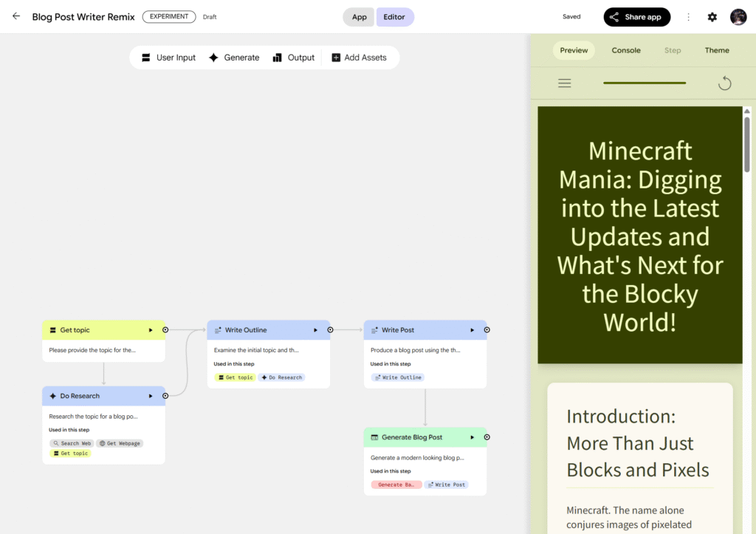Open the settings gear icon
The height and width of the screenshot is (534, 756).
click(712, 17)
